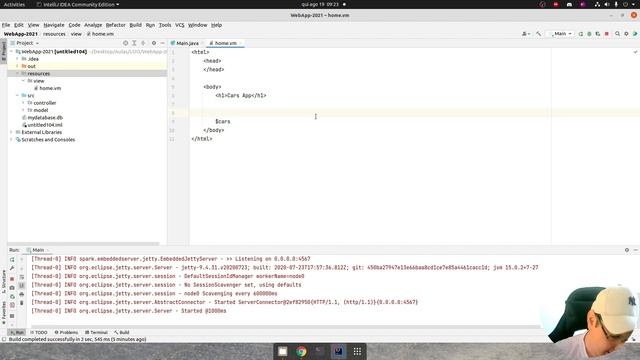Click Print icon in Run console
Image resolution: width=640 pixels, height=360 pixels.
pos(22,294)
